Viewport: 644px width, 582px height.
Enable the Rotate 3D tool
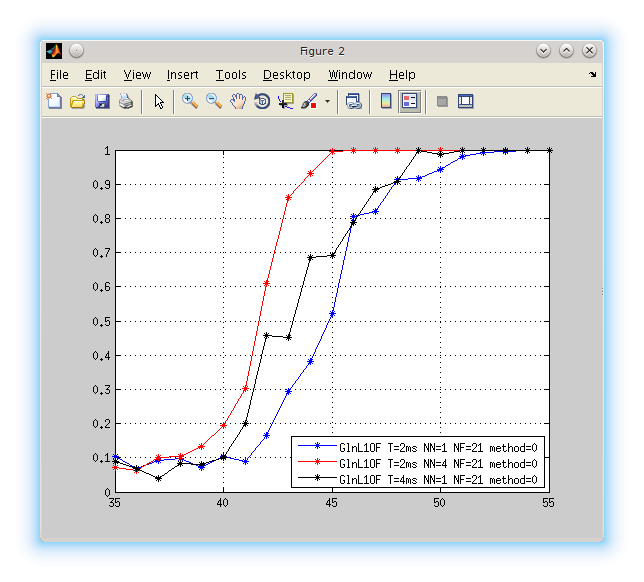click(262, 101)
